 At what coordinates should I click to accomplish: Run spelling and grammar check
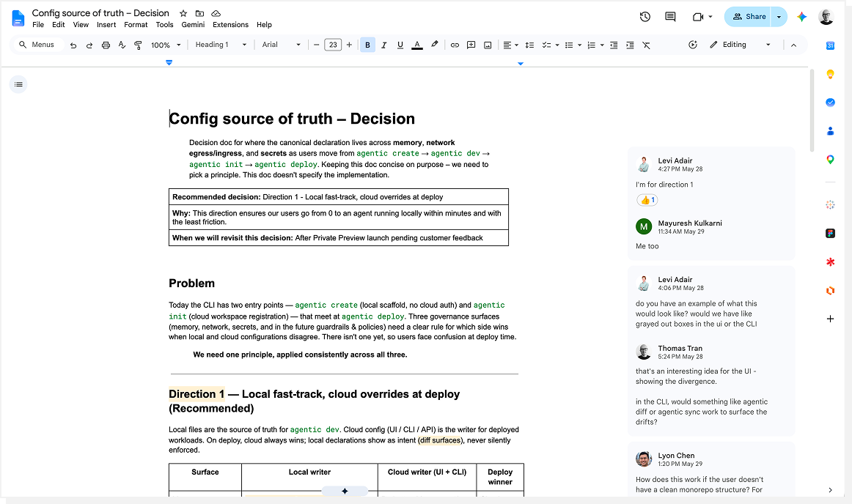[122, 45]
